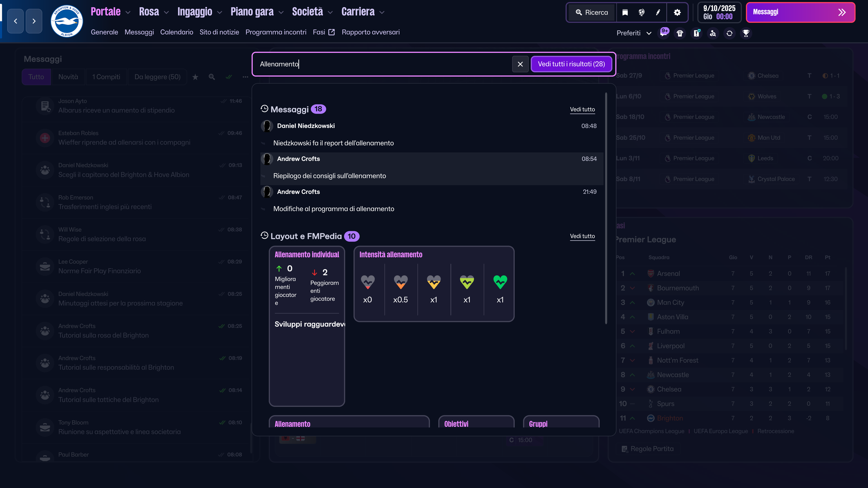This screenshot has width=868, height=488.
Task: Open the world globe icon
Action: (x=642, y=12)
